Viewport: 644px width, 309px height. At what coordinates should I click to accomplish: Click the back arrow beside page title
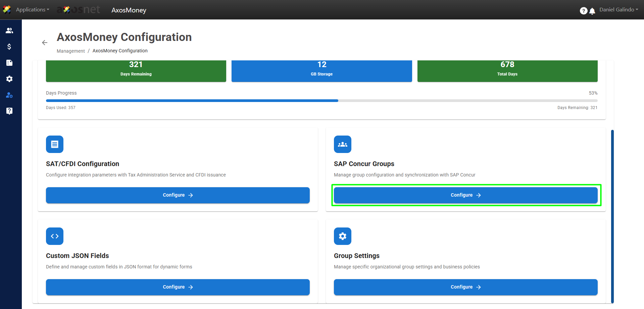[45, 43]
